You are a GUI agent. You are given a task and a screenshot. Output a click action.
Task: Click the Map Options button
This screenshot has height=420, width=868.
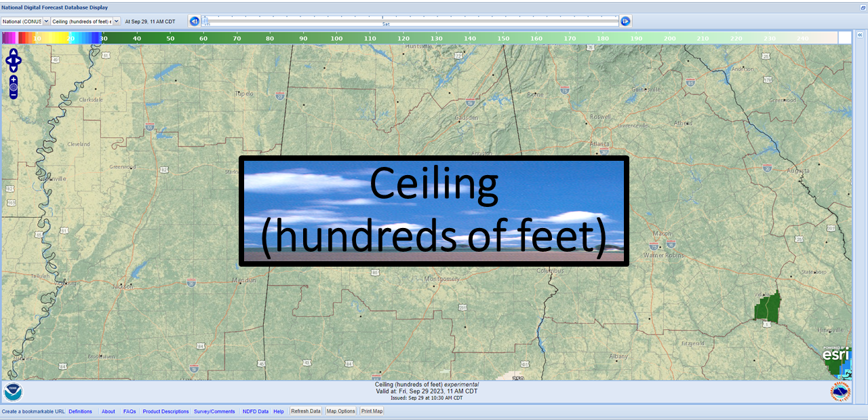(341, 411)
